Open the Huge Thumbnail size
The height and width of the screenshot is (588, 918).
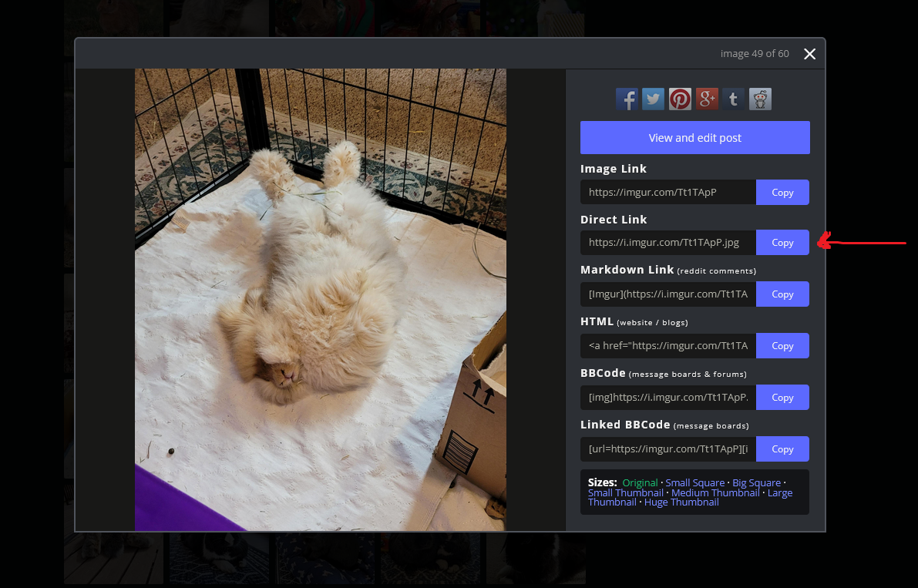point(681,502)
